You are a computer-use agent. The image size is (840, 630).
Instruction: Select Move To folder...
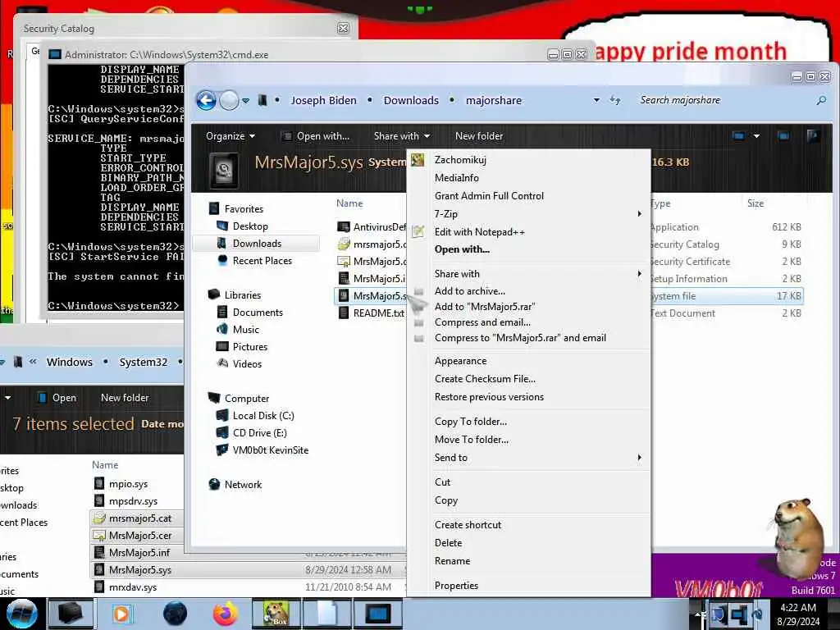(529, 440)
